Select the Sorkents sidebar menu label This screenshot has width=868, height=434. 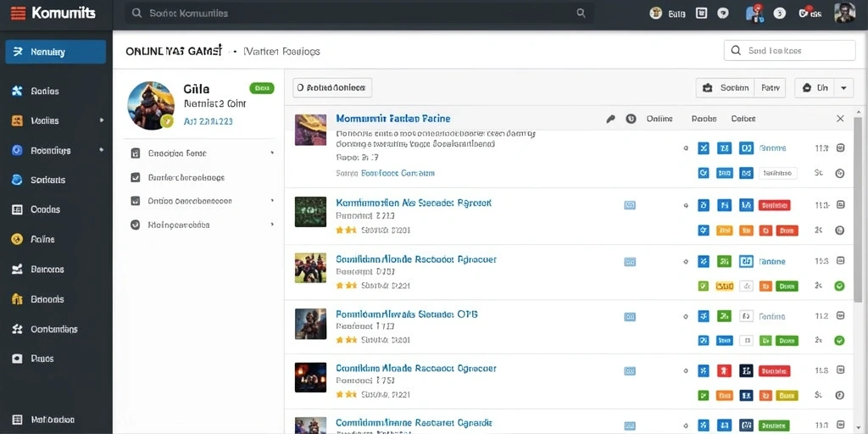click(48, 180)
